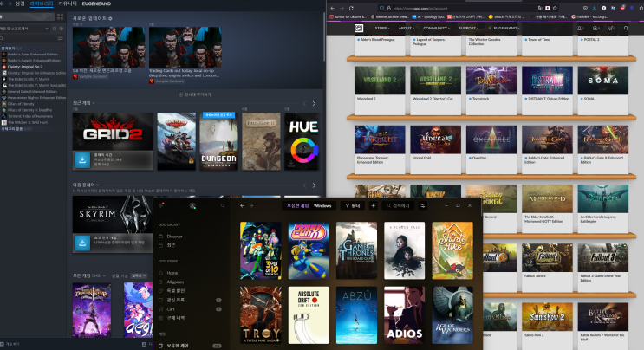The width and height of the screenshot is (644, 350).
Task: Open the 정렬 기준 sort dropdown in Steam
Action: pos(139,275)
